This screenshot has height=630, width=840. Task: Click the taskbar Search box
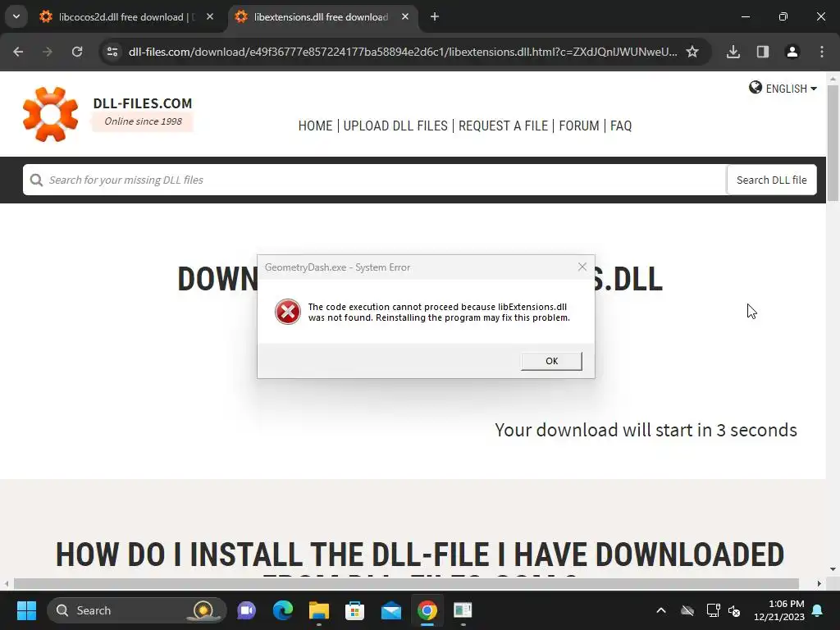pyautogui.click(x=137, y=610)
